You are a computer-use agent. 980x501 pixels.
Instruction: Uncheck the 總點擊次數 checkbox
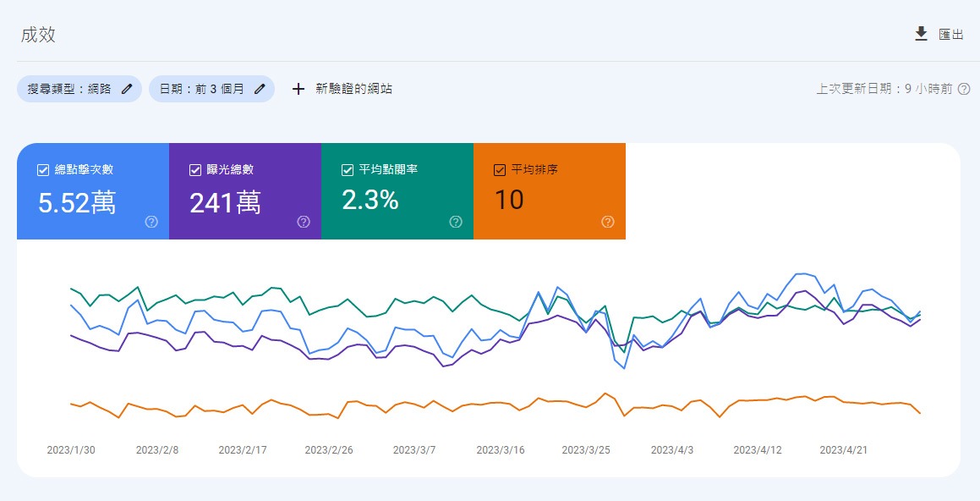[x=43, y=170]
